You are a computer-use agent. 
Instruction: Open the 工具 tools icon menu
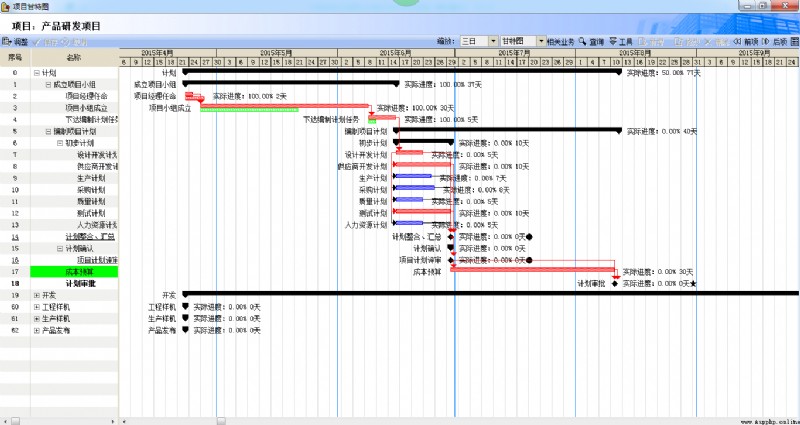pos(613,41)
